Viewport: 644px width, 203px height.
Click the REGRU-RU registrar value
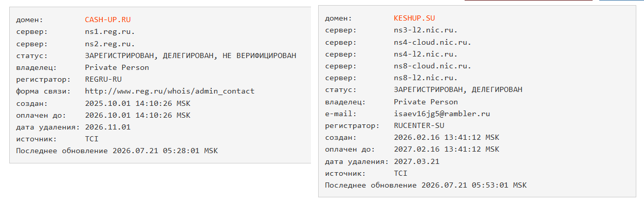coord(103,79)
